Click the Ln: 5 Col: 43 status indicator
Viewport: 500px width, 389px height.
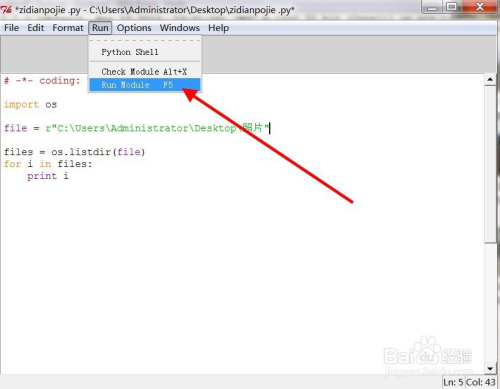[469, 382]
